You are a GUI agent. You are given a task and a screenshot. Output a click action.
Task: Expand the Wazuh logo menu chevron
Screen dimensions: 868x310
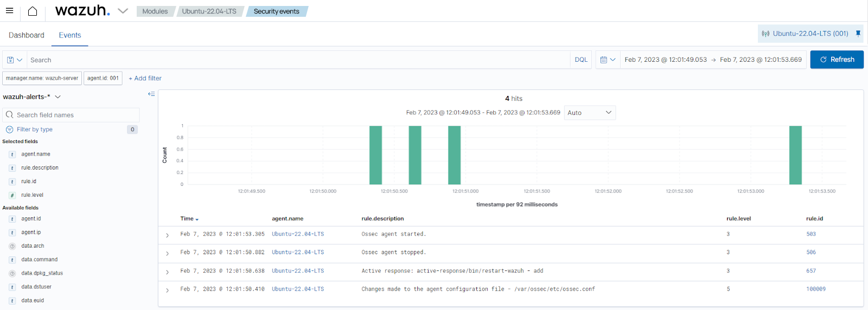pyautogui.click(x=123, y=11)
